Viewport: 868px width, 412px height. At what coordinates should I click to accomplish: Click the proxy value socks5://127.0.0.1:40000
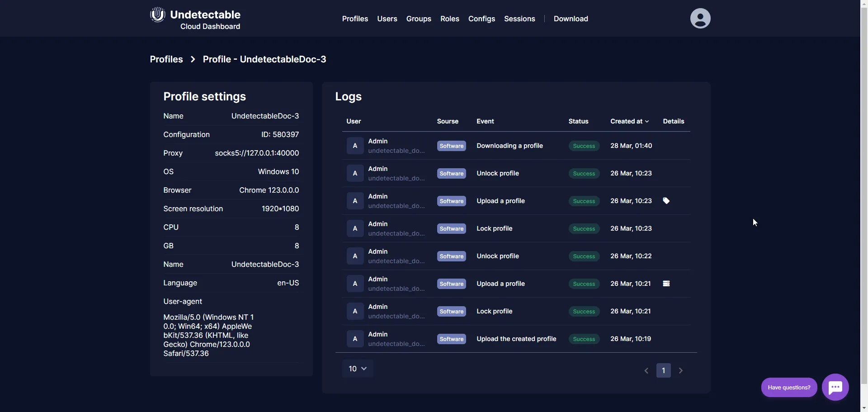(257, 153)
